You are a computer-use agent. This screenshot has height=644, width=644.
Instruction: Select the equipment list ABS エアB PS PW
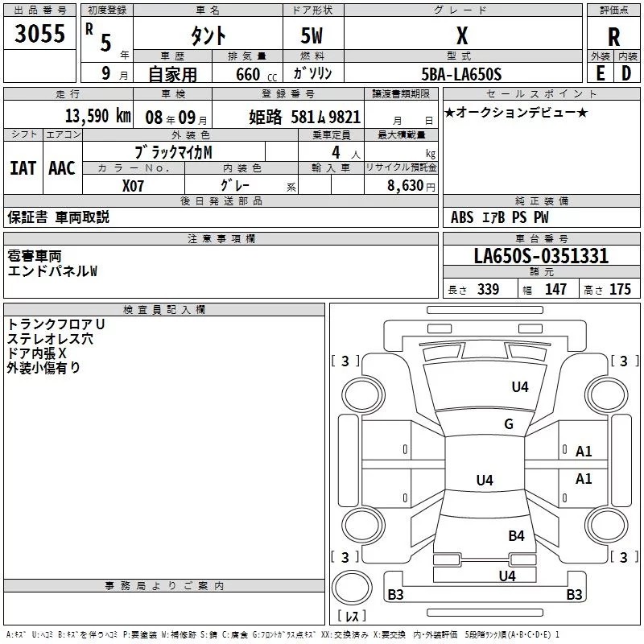coord(499,217)
